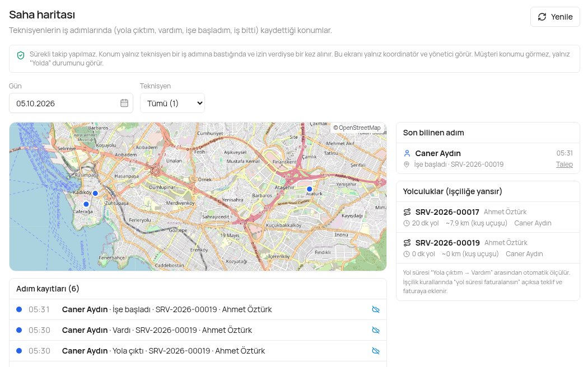Click the blue dot on the Vardı row
Image resolution: width=588 pixels, height=367 pixels.
[19, 330]
